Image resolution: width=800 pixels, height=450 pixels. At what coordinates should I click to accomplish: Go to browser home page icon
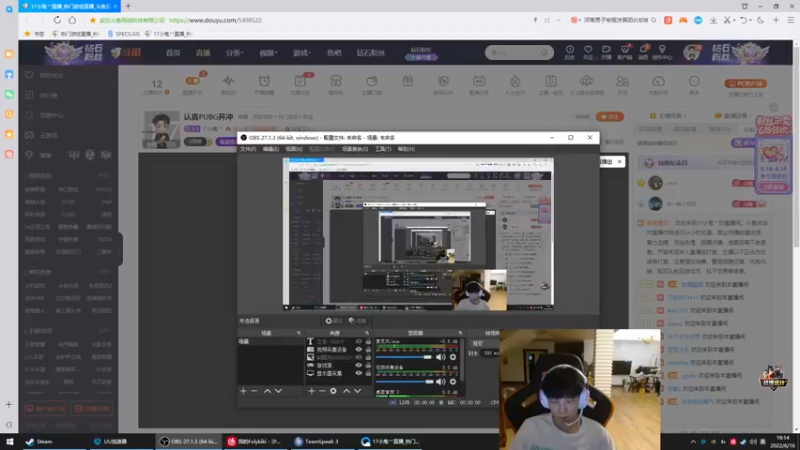click(x=72, y=20)
